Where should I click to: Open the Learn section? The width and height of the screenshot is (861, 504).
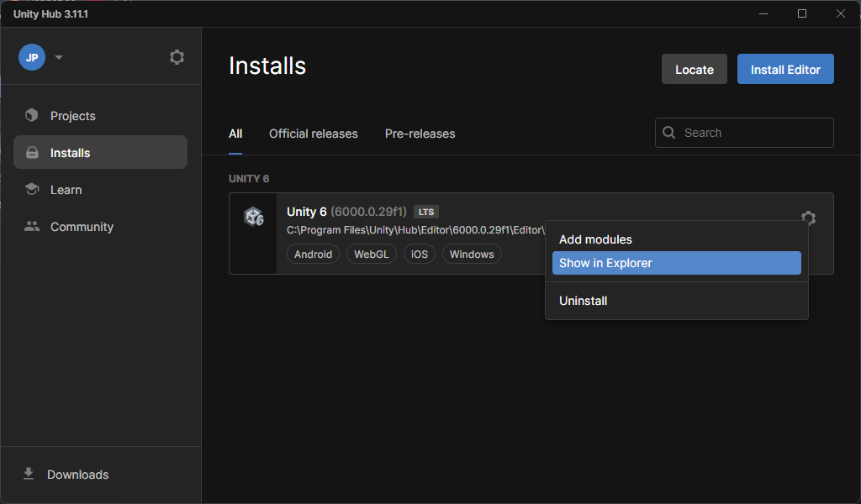tap(101, 190)
